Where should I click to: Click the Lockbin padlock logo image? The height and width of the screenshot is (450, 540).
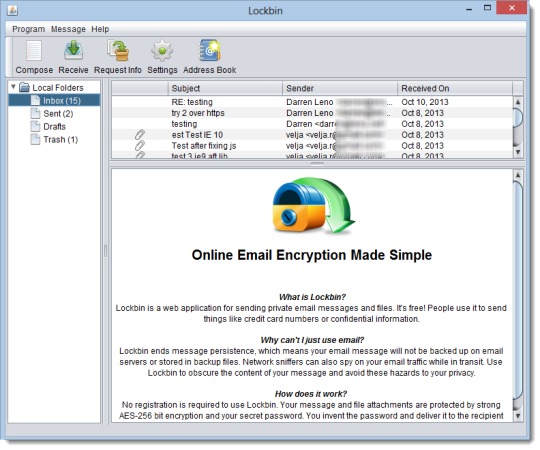click(x=314, y=205)
